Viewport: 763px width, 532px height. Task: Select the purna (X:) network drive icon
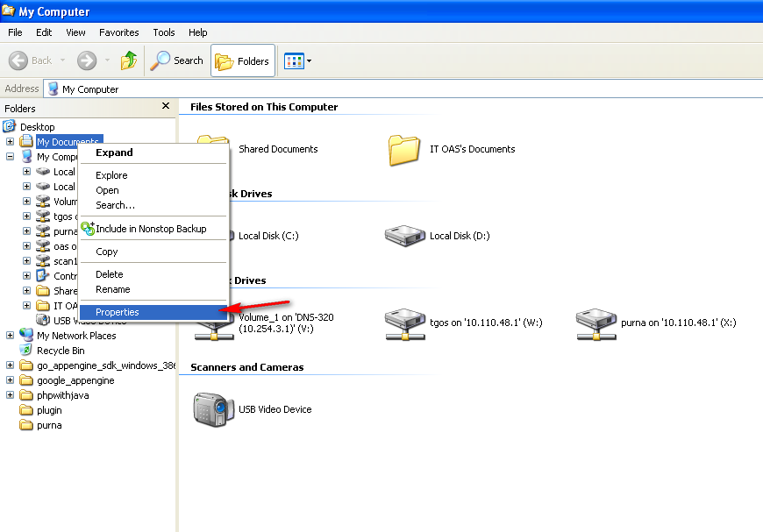(596, 324)
